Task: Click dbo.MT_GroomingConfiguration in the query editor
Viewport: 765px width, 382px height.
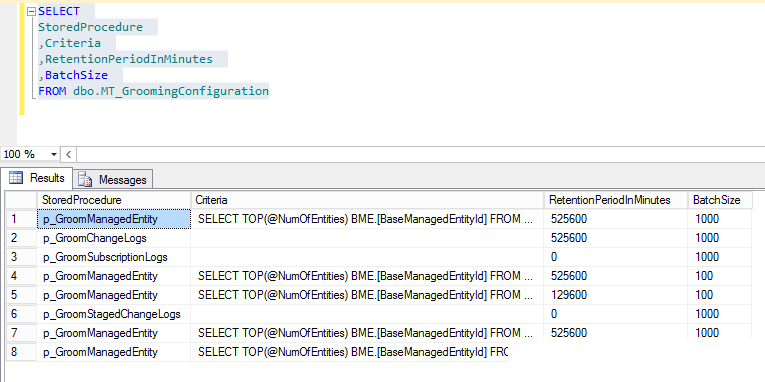Action: (171, 91)
